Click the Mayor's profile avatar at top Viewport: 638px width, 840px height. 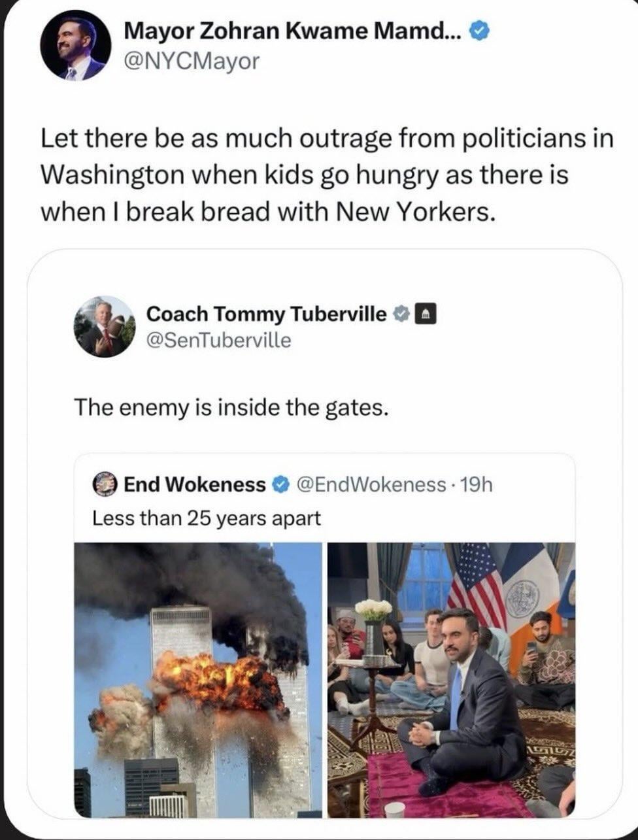(x=73, y=47)
